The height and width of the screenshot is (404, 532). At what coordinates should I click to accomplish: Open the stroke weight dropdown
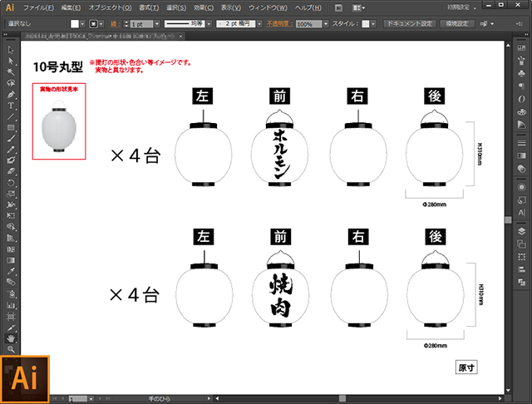157,24
